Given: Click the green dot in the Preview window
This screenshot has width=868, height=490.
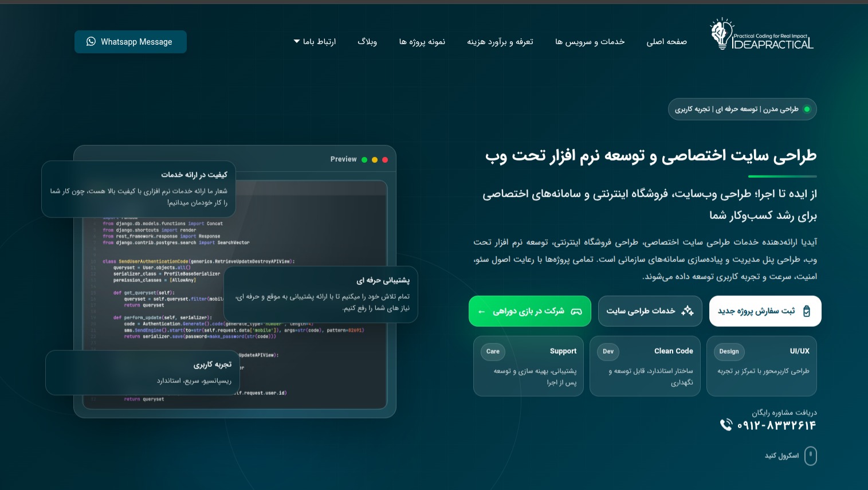Looking at the screenshot, I should [x=364, y=160].
